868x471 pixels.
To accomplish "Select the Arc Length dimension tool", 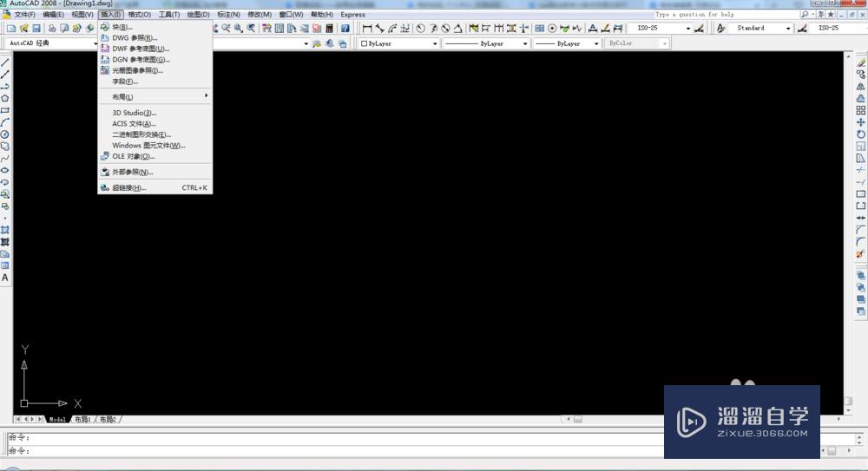I will tap(392, 28).
